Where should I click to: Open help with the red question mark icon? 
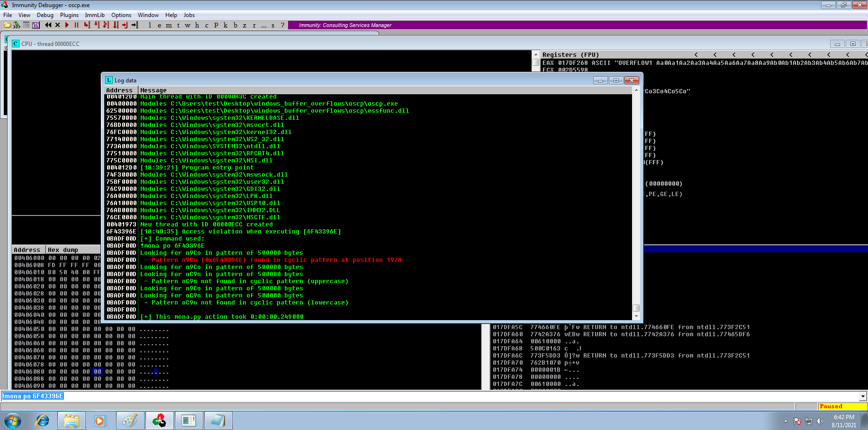tap(282, 25)
